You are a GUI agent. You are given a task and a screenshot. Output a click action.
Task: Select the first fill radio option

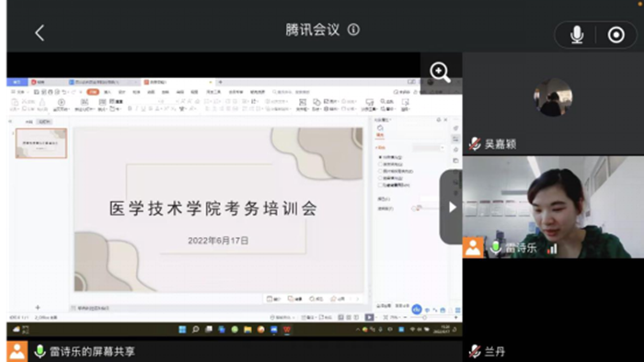coord(380,157)
